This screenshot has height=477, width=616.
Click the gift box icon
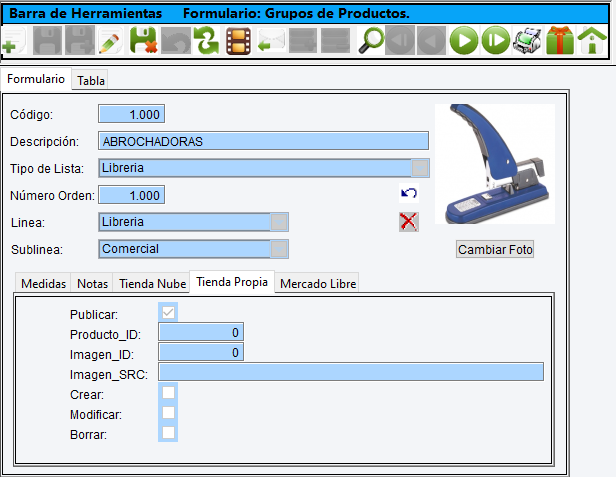(560, 40)
